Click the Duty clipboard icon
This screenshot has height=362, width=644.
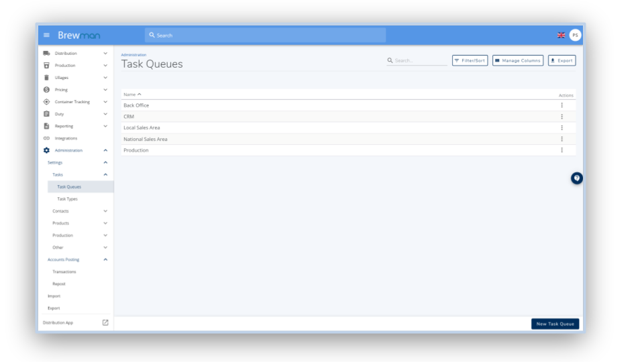[x=46, y=114]
